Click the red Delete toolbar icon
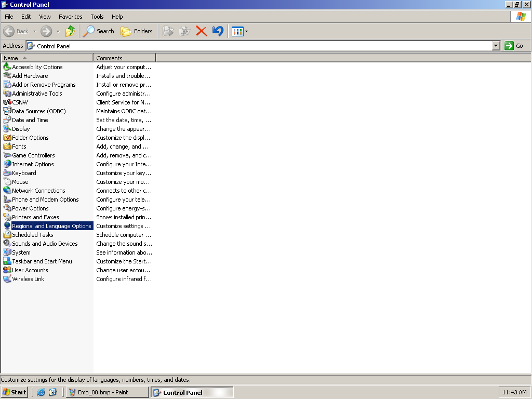This screenshot has height=399, width=532. coord(202,31)
